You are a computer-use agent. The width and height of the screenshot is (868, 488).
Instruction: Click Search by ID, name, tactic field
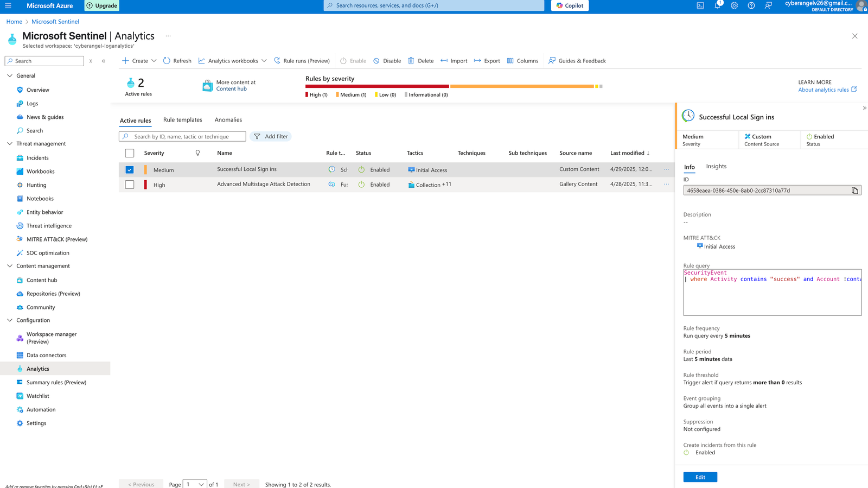click(182, 137)
